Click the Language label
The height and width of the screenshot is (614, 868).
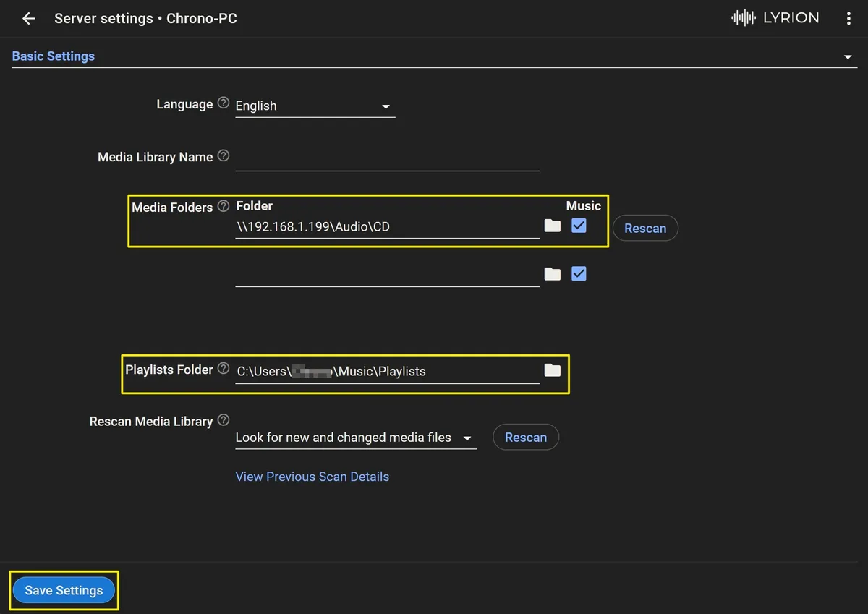point(184,104)
